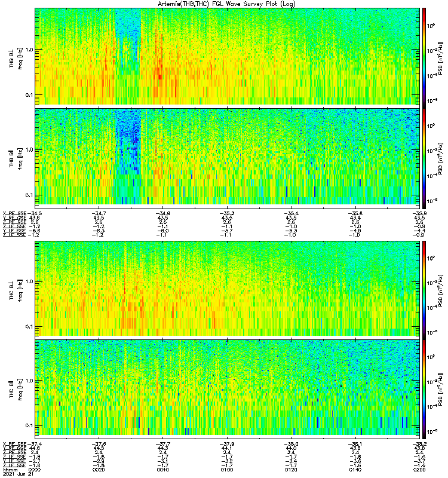This screenshot has width=448, height=478.
Task: Click the THC X_RE_GSE value '-37.9'
Action: [227, 444]
